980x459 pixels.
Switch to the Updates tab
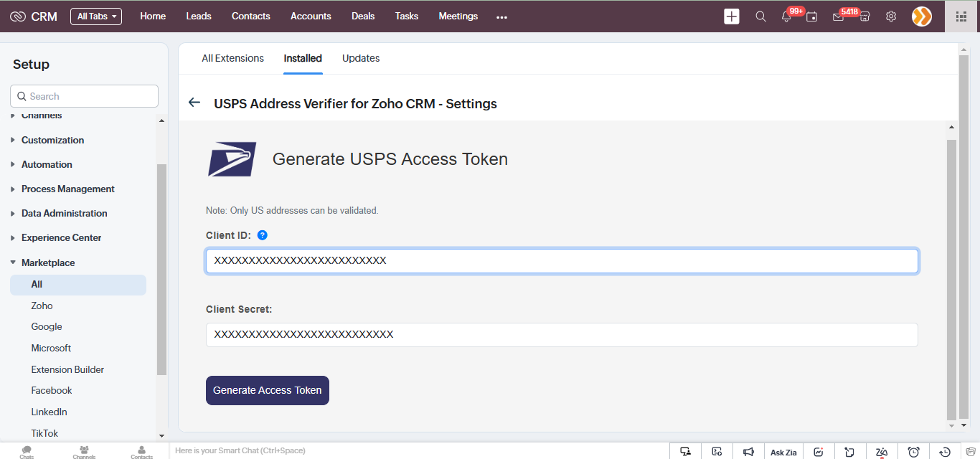tap(361, 58)
